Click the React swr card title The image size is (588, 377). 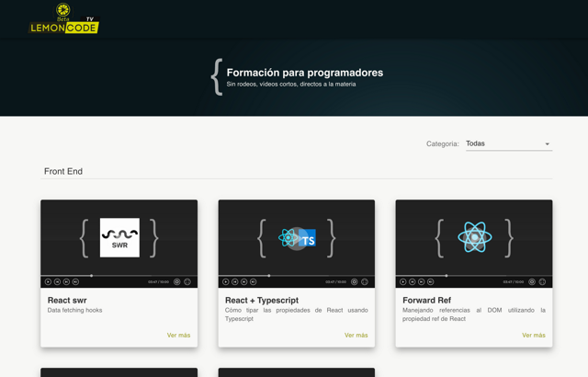click(x=67, y=300)
